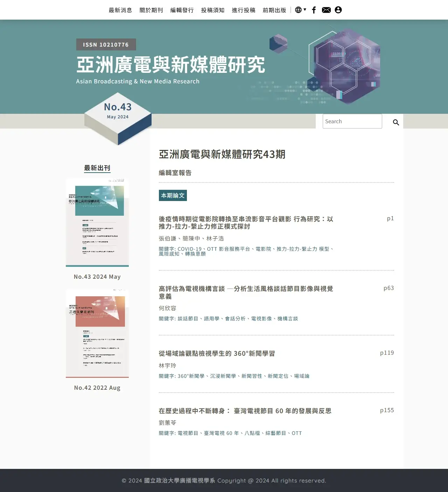Screen dimensions: 448x492
Task: Click keywords line starting COVID-19
Action: 246,251
